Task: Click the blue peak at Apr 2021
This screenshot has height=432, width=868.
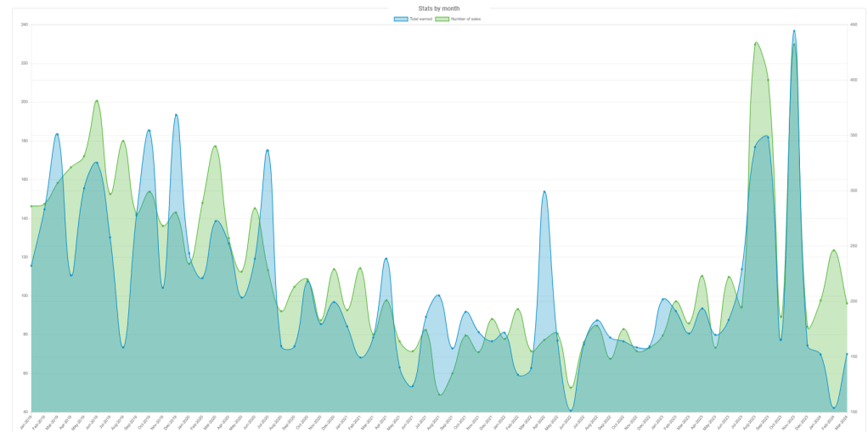Action: 386,259
